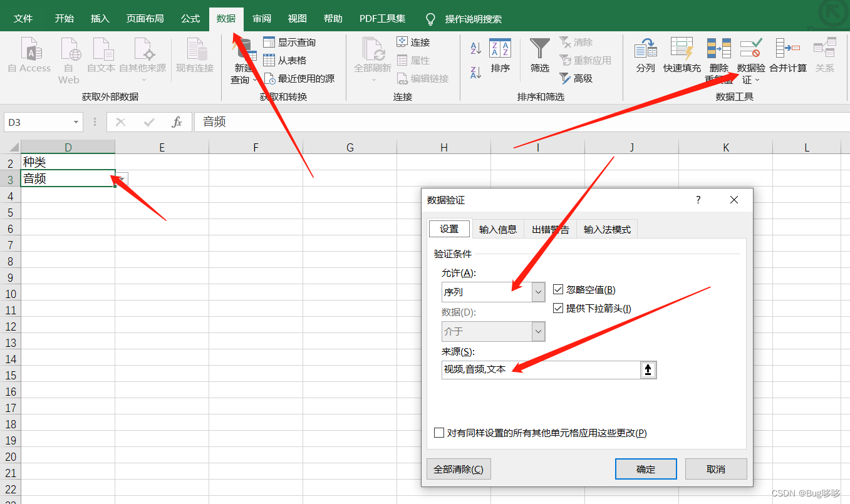The width and height of the screenshot is (850, 504).
Task: Check 对有同样设置的所有其他单元格应用这些更改
Action: tap(439, 433)
